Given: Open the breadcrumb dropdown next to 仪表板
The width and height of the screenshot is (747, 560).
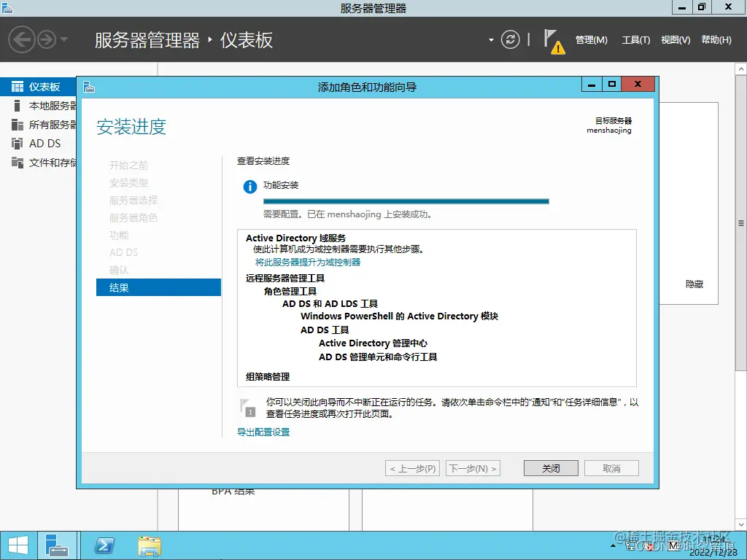Looking at the screenshot, I should pyautogui.click(x=492, y=40).
